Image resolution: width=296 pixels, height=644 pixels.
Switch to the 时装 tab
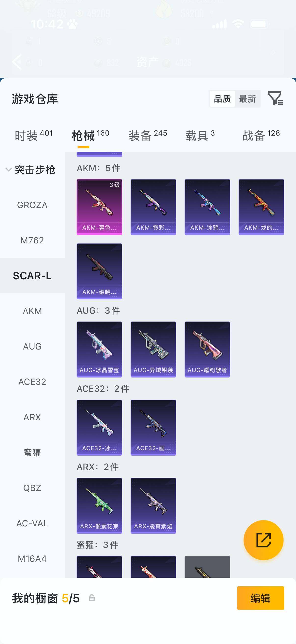click(x=34, y=136)
